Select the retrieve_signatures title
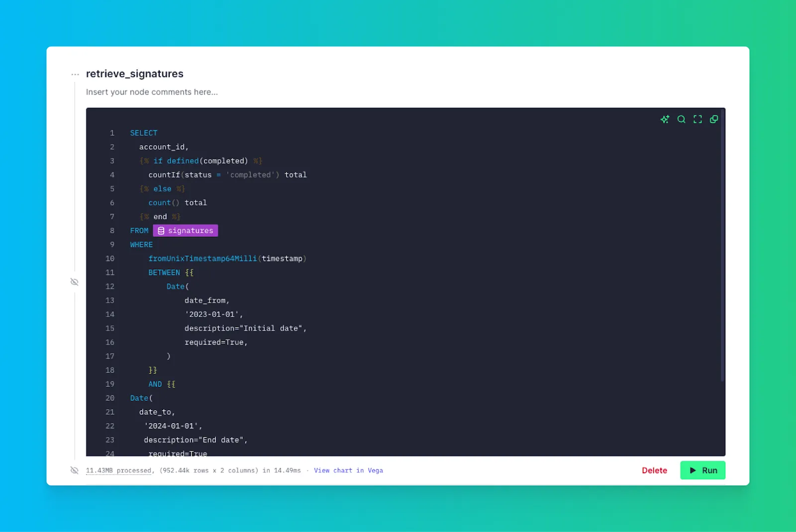This screenshot has width=796, height=532. pos(135,74)
